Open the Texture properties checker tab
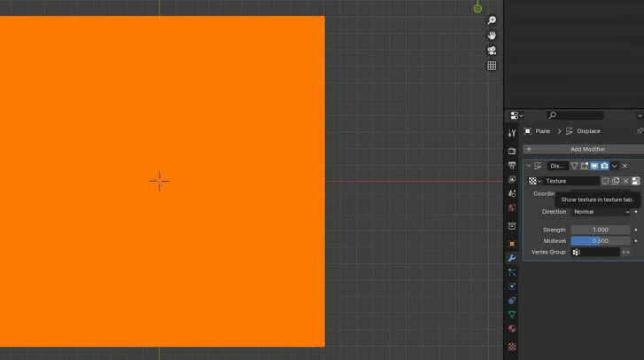Image resolution: width=644 pixels, height=360 pixels. pyautogui.click(x=512, y=347)
